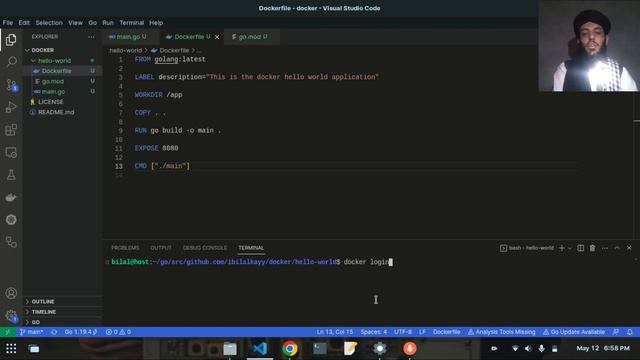Open the Remote Explorer view
Viewport: 640px width, 360px height.
[x=11, y=153]
